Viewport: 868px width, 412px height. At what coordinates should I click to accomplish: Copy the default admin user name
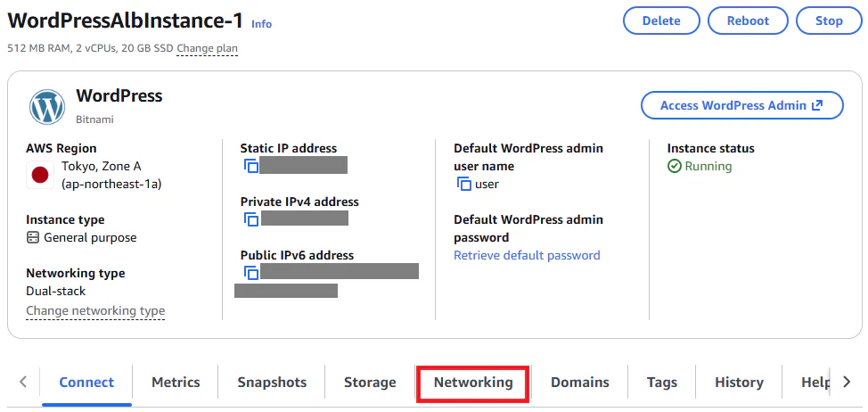464,184
